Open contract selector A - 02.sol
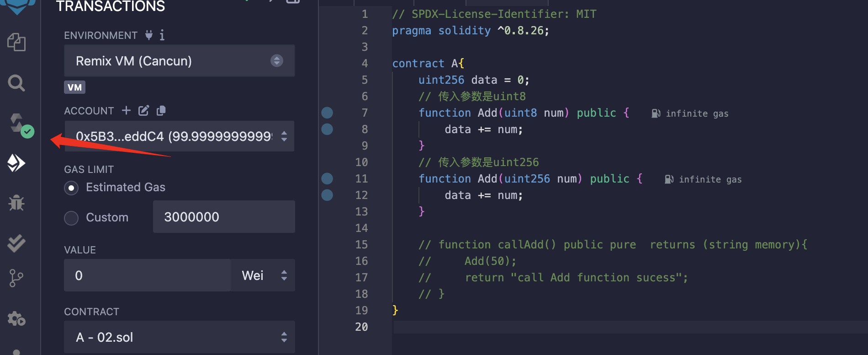This screenshot has height=355, width=868. (x=180, y=337)
